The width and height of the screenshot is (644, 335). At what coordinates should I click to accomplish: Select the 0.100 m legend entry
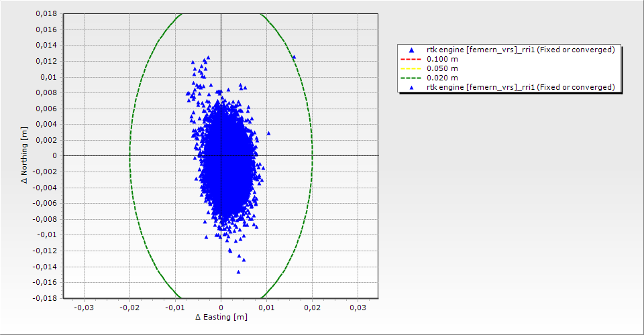click(442, 60)
